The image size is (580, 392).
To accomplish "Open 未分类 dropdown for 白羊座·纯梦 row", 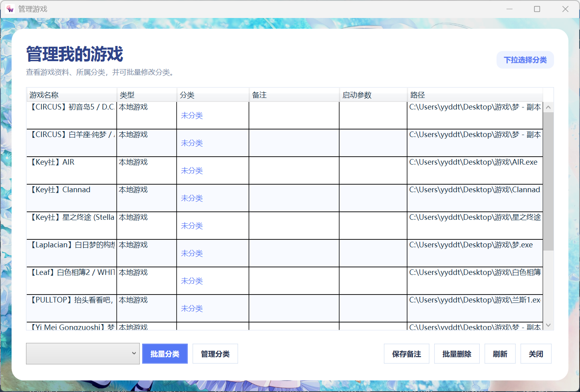I will 192,143.
